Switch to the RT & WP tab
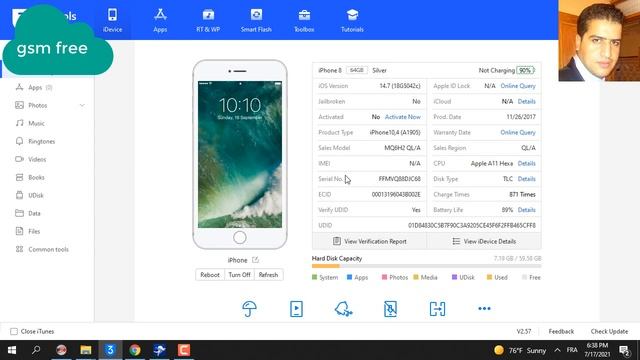The width and height of the screenshot is (640, 360). pos(208,20)
